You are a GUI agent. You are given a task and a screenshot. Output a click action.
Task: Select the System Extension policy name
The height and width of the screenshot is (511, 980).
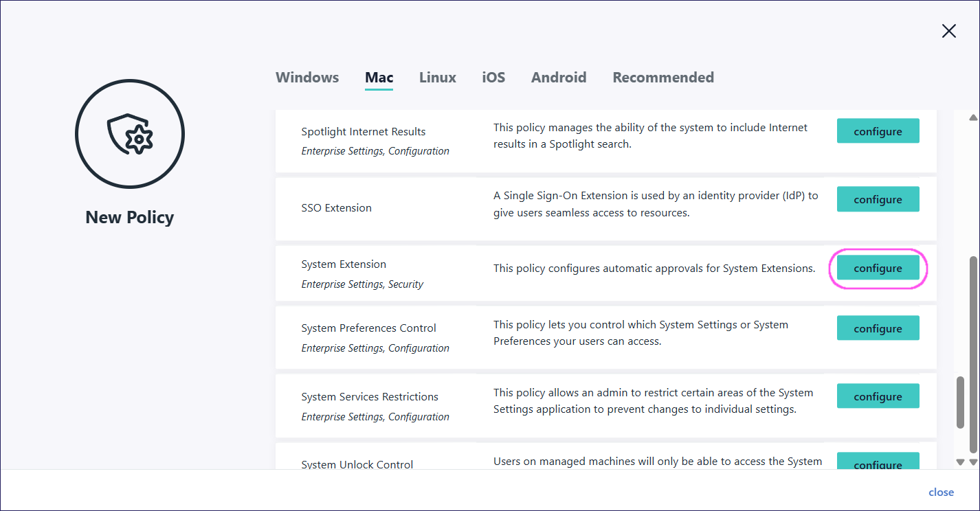[344, 264]
